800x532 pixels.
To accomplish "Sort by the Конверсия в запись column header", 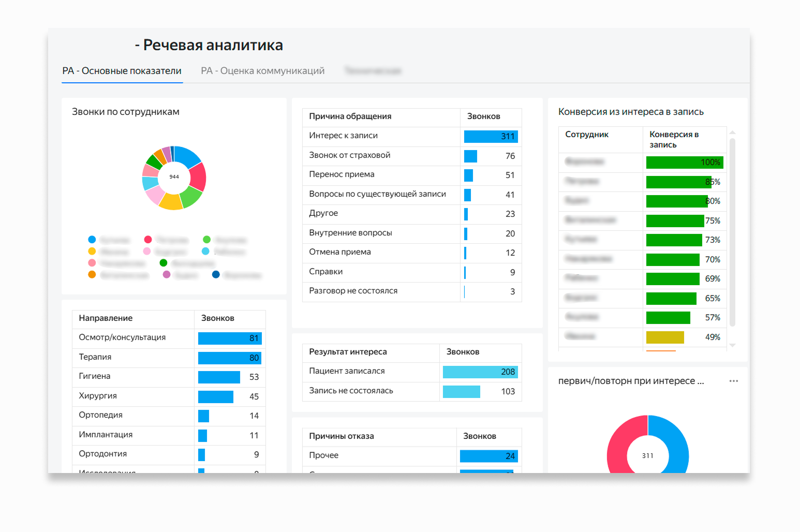I will pos(674,139).
